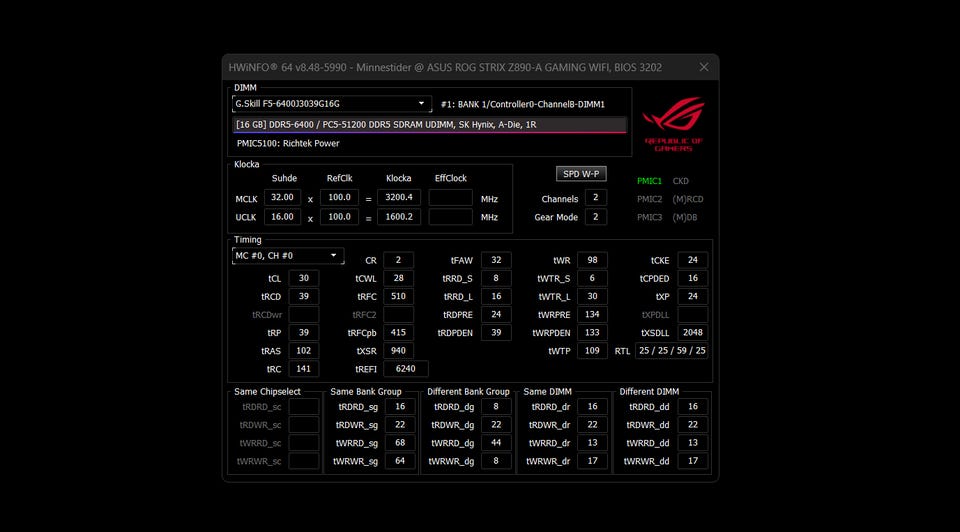Click the UCLK clock value 1600.2
Screen dimensions: 960x532
pos(399,217)
